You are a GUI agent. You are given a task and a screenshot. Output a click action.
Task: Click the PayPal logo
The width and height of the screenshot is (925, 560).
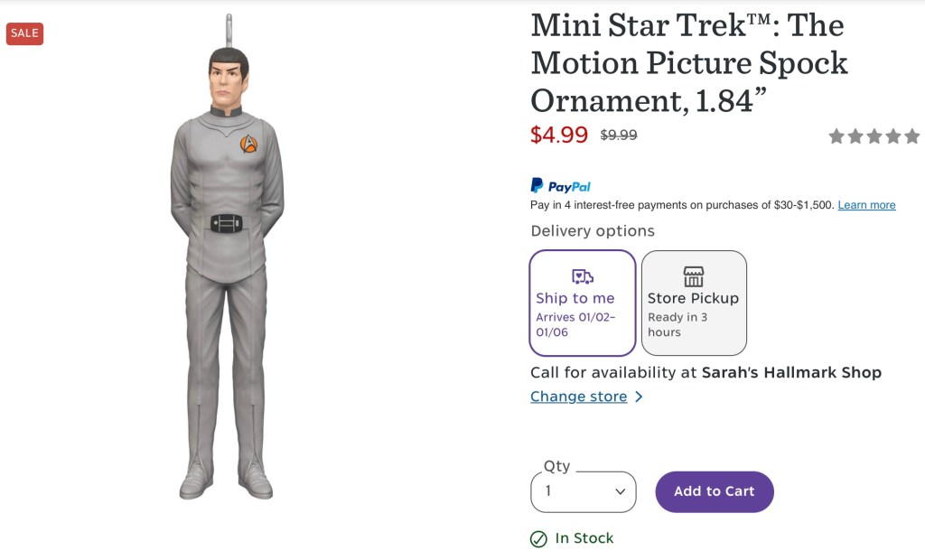click(x=561, y=186)
